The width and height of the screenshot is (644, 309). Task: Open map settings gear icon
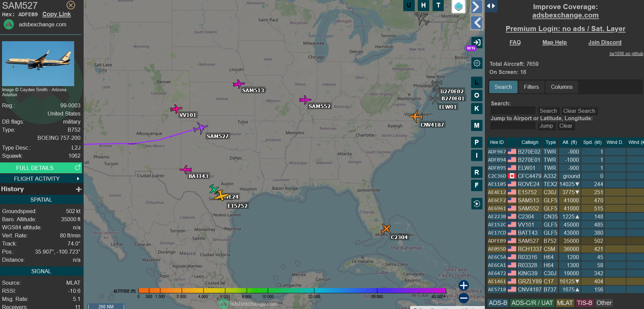[x=477, y=63]
